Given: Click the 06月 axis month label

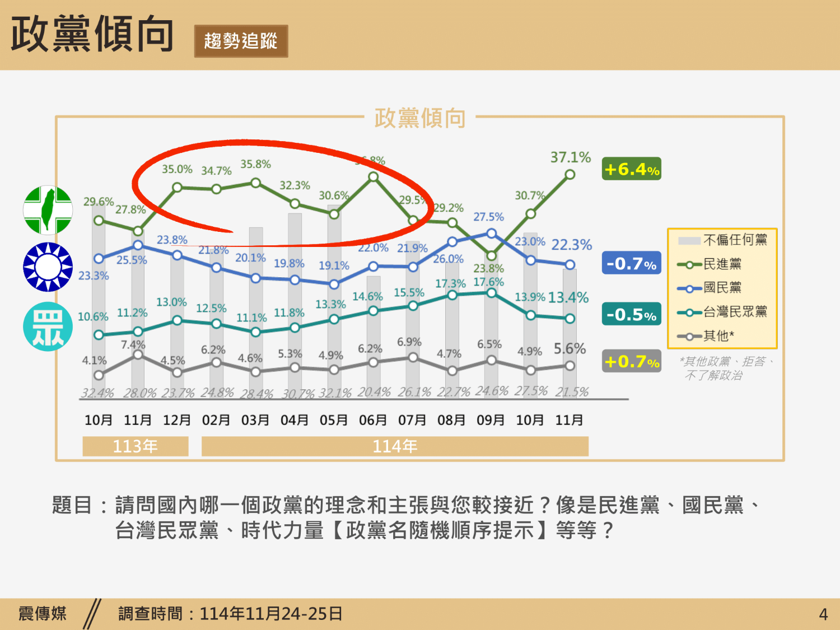Looking at the screenshot, I should (x=373, y=420).
